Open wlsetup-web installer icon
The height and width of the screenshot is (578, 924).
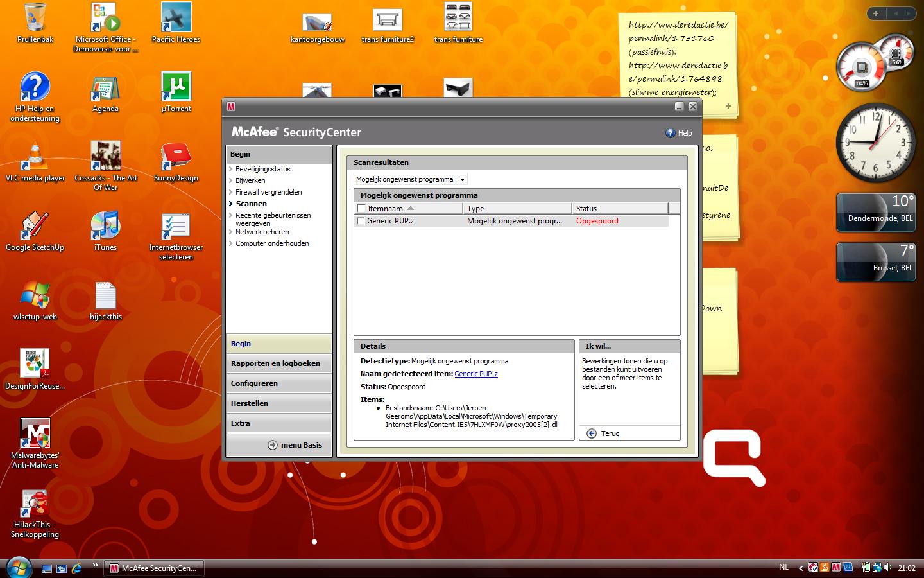[35, 295]
